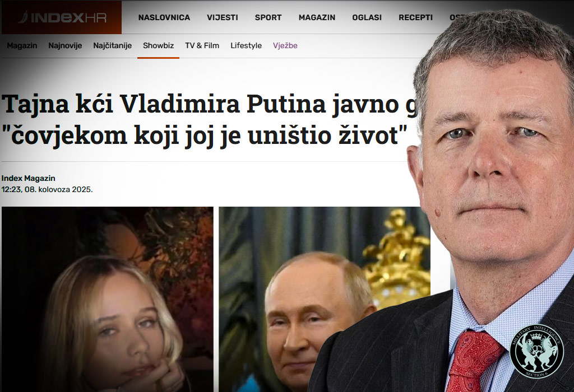The height and width of the screenshot is (392, 574).
Task: Open the Lifestyle tab
Action: click(x=246, y=46)
